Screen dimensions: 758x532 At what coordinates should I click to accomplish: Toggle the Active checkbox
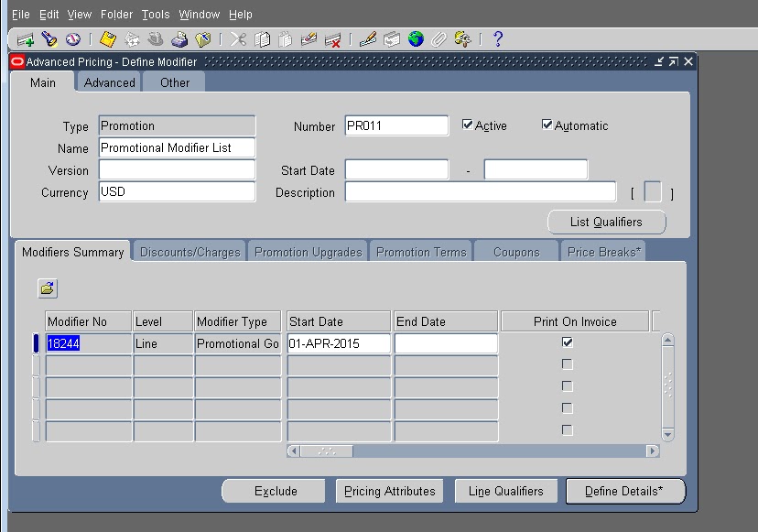(x=467, y=125)
